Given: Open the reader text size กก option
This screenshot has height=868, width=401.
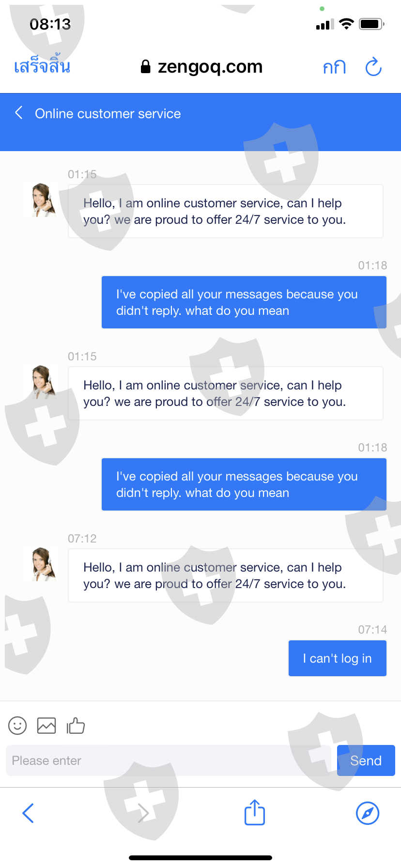Looking at the screenshot, I should [x=334, y=67].
